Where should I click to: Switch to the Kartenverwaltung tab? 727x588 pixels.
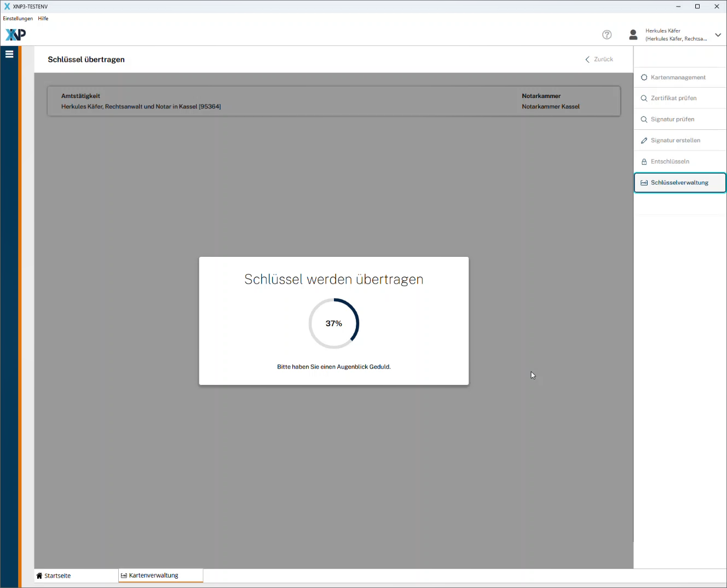click(161, 575)
